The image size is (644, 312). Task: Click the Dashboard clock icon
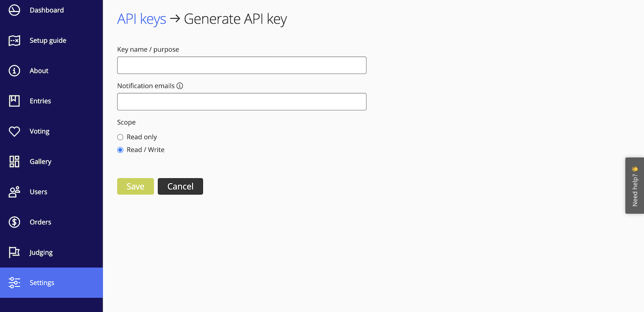pos(14,10)
